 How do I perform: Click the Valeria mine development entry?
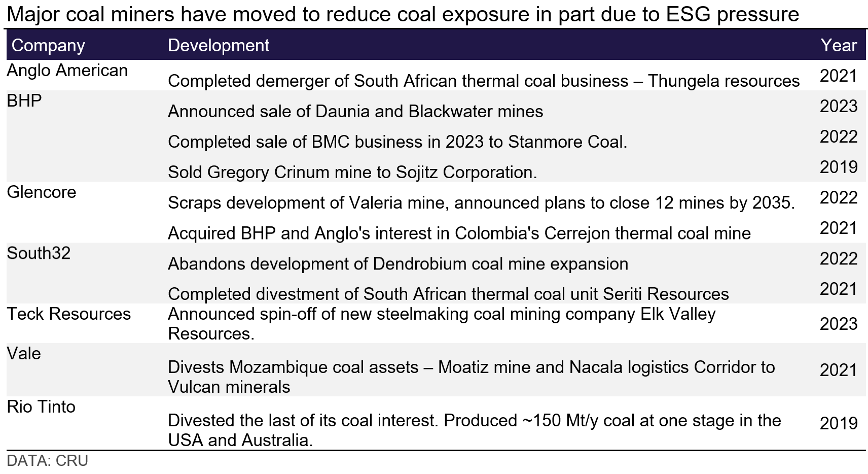pos(481,203)
